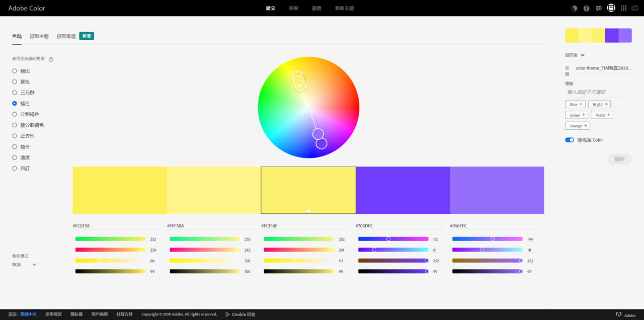
Task: Open the 社群方針 footer link
Action: coord(125,314)
